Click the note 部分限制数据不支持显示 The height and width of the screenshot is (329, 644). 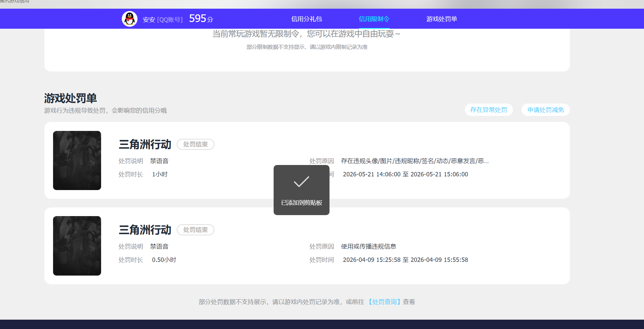coord(307,47)
